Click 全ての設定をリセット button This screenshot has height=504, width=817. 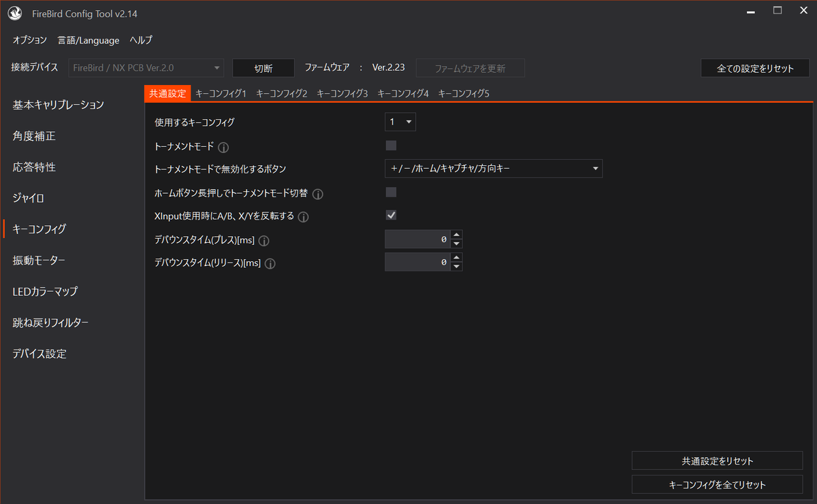755,68
